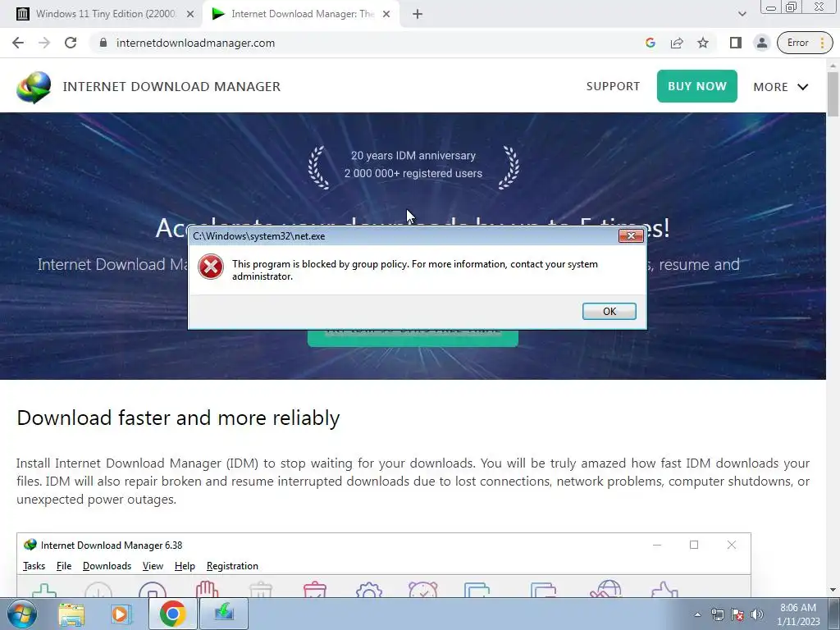Reload the page with refresh icon
This screenshot has height=630, width=840.
pyautogui.click(x=71, y=43)
